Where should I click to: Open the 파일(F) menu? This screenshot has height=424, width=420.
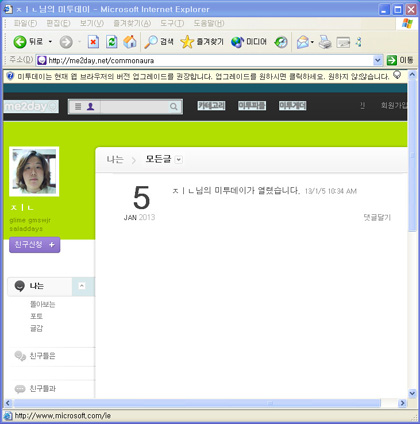[x=25, y=23]
